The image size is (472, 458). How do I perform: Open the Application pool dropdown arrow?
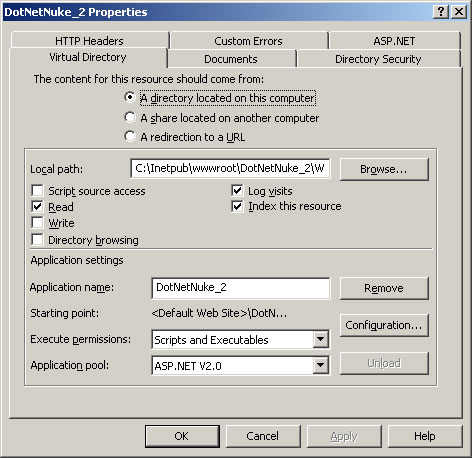point(321,365)
